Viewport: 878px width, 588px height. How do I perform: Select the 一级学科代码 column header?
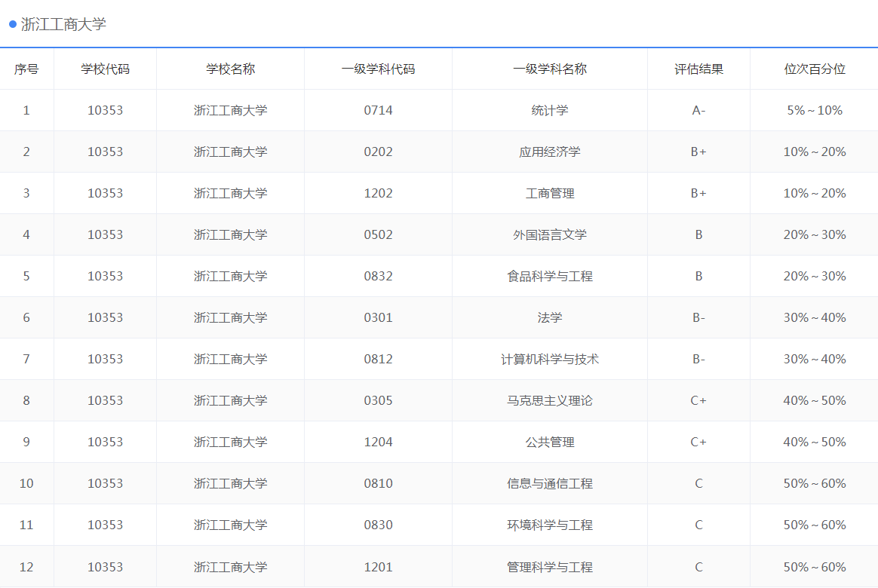[379, 69]
